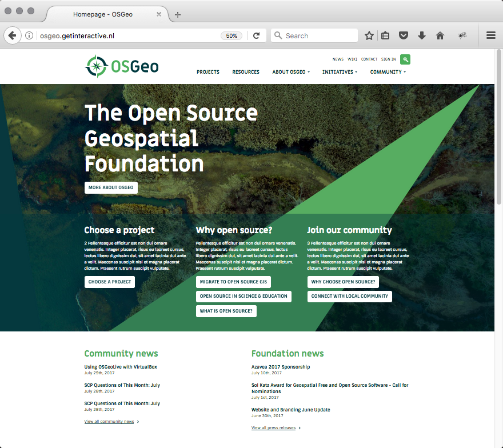Click Why Choose Open Source? button
The width and height of the screenshot is (503, 448).
click(343, 282)
